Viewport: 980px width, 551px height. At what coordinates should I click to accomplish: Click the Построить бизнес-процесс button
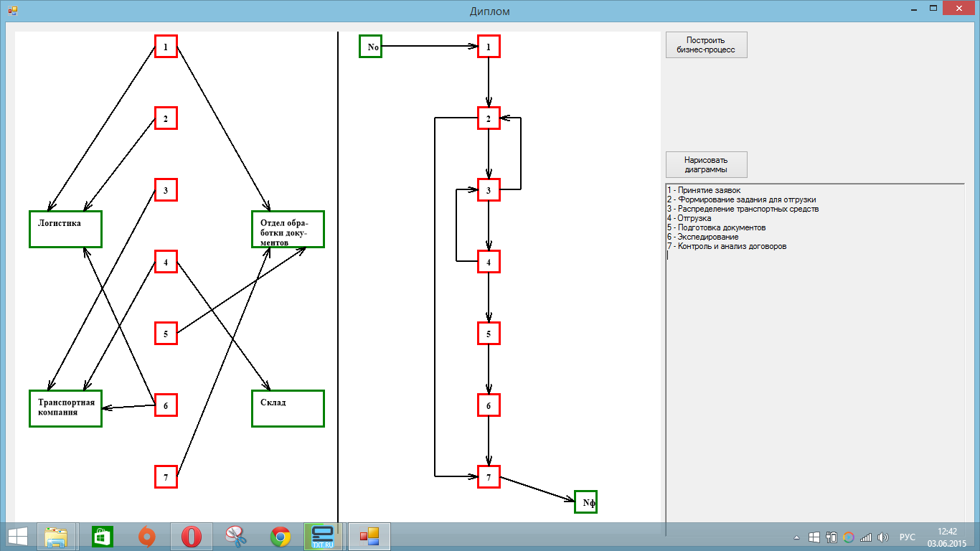pyautogui.click(x=707, y=44)
